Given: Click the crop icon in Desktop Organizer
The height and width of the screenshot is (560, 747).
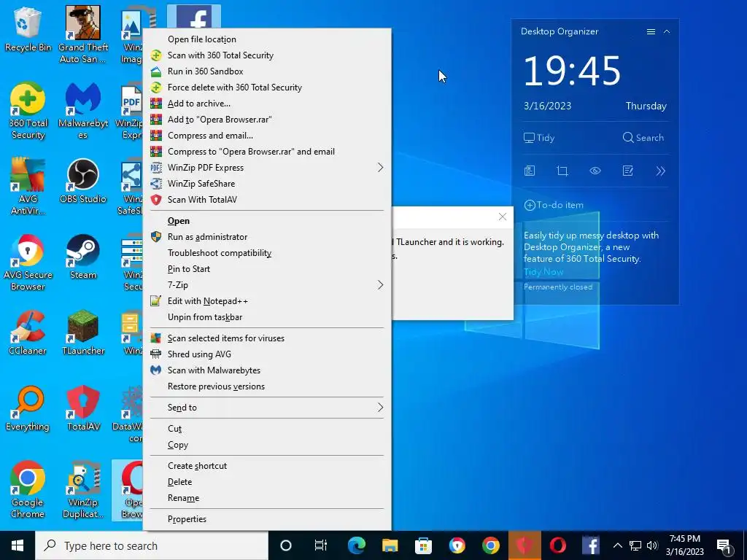Looking at the screenshot, I should coord(562,171).
